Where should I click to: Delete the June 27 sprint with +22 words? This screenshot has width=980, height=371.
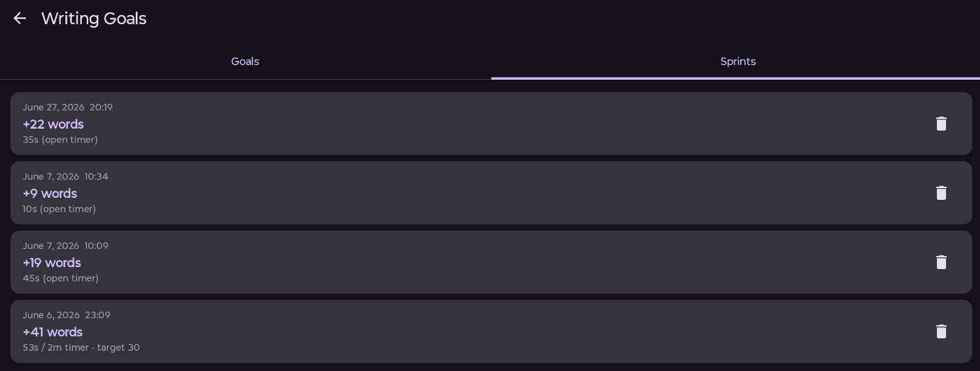pos(941,123)
